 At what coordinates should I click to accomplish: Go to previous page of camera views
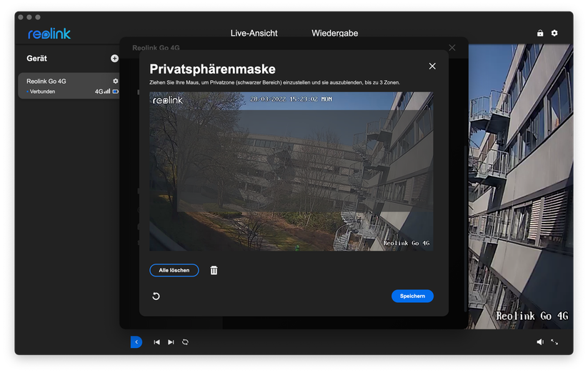pyautogui.click(x=157, y=342)
